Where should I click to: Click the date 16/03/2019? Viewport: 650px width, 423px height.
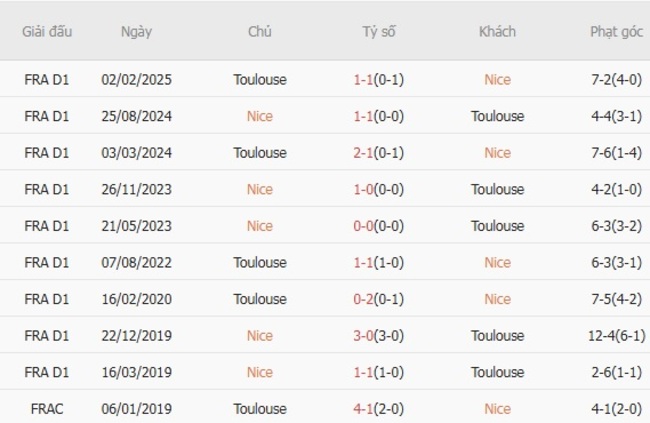(136, 372)
